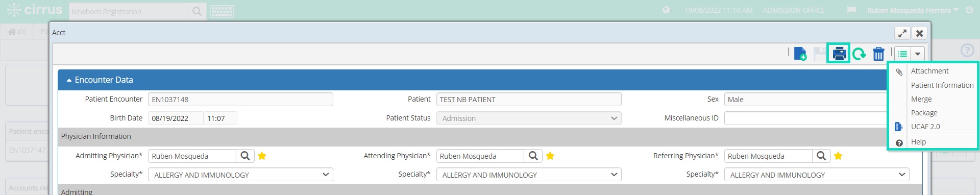Open the Referring Physician Specialty dropdown
The image size is (980, 195).
pos(817,175)
